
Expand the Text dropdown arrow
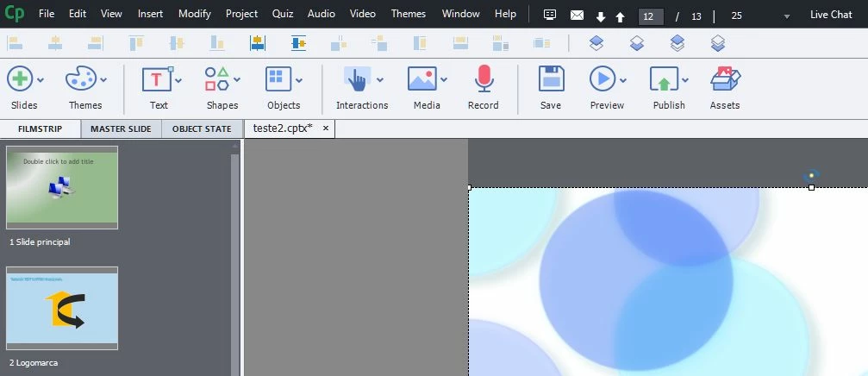click(178, 80)
